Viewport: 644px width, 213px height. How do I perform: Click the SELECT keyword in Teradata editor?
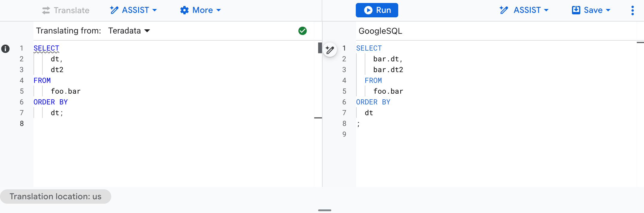tap(46, 48)
